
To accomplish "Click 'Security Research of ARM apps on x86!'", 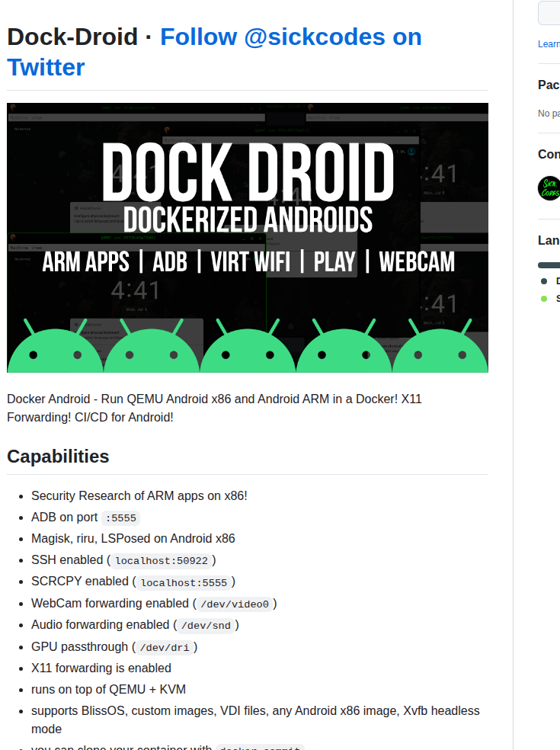I will pos(139,496).
